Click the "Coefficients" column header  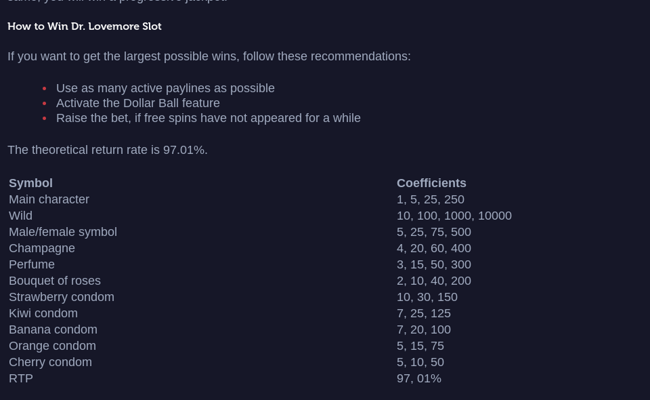click(x=431, y=183)
